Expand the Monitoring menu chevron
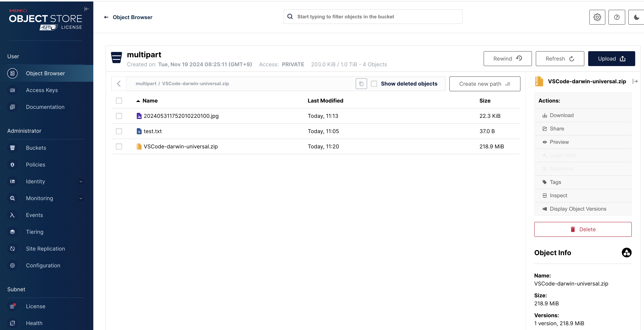The width and height of the screenshot is (644, 330). pyautogui.click(x=81, y=198)
